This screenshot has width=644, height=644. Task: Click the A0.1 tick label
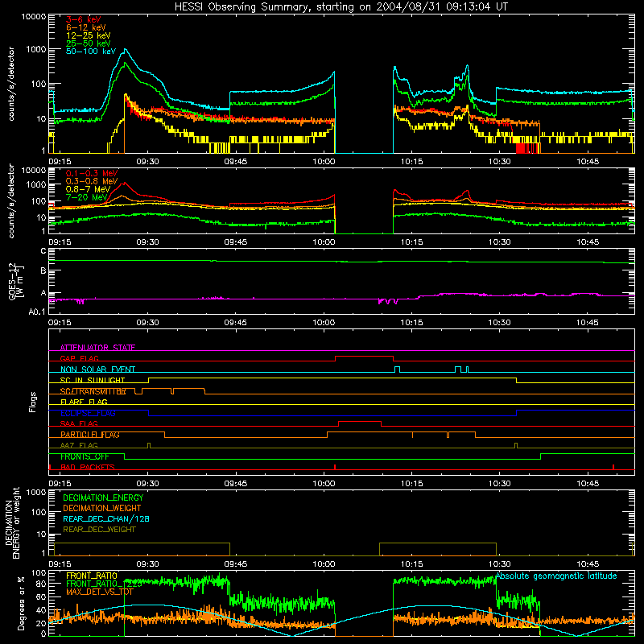click(37, 312)
